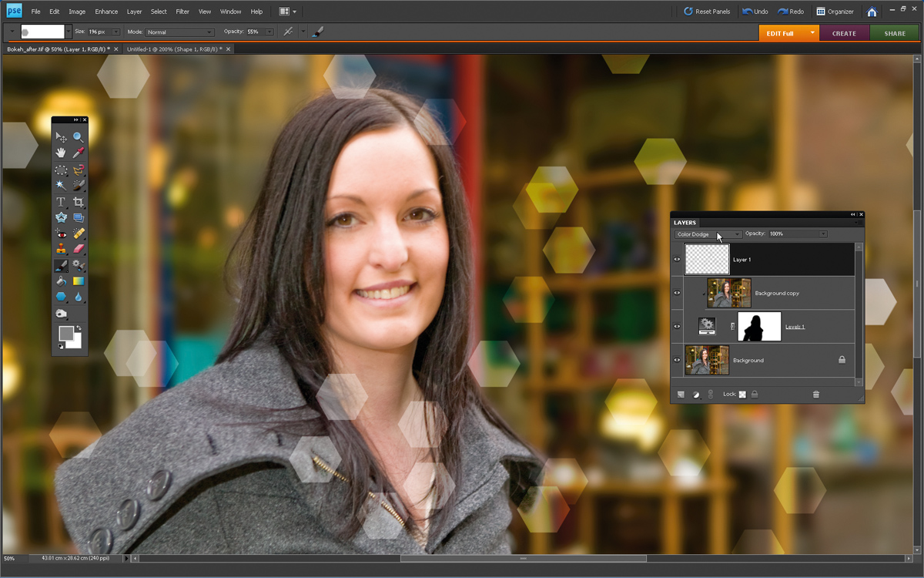Screen dimensions: 924x578
Task: Select the Straighten tool
Action: pos(79,217)
